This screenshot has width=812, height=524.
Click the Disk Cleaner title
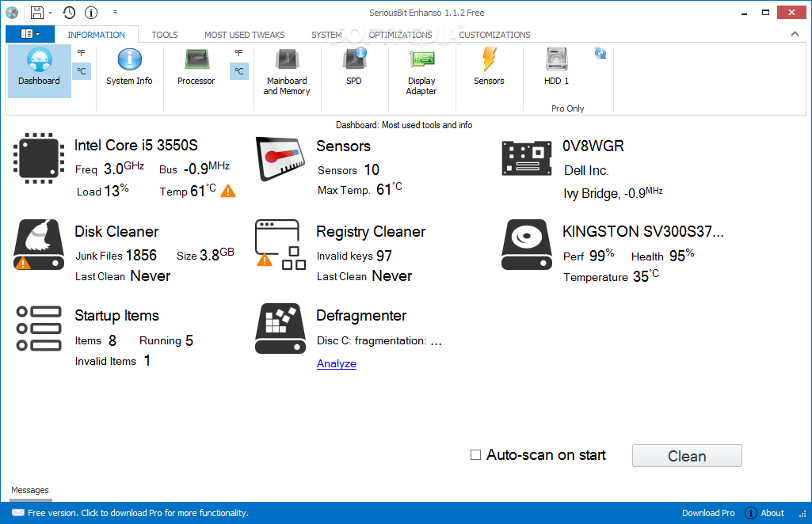click(x=116, y=231)
